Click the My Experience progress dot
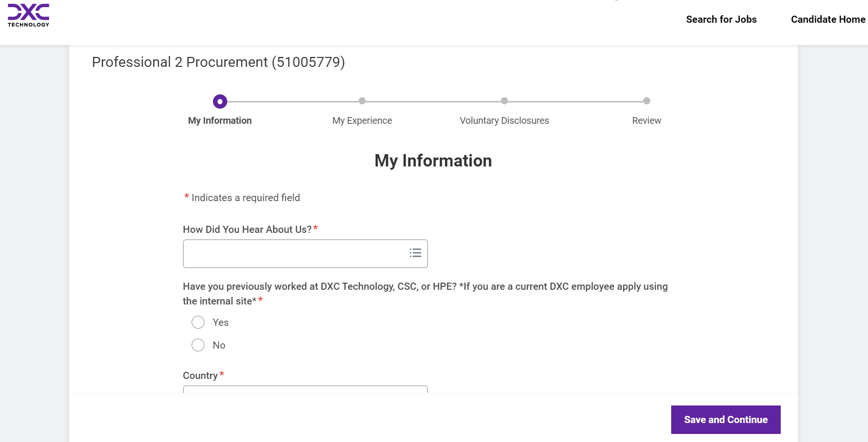The image size is (868, 442). click(362, 101)
